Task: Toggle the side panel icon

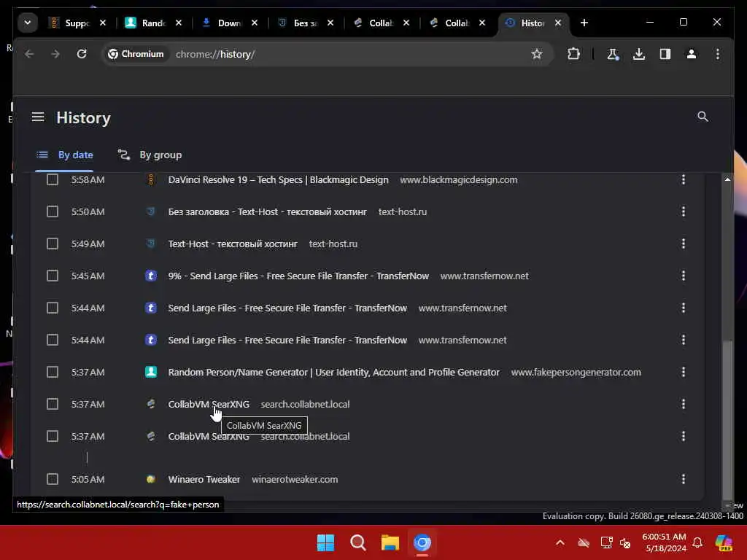Action: pyautogui.click(x=665, y=54)
